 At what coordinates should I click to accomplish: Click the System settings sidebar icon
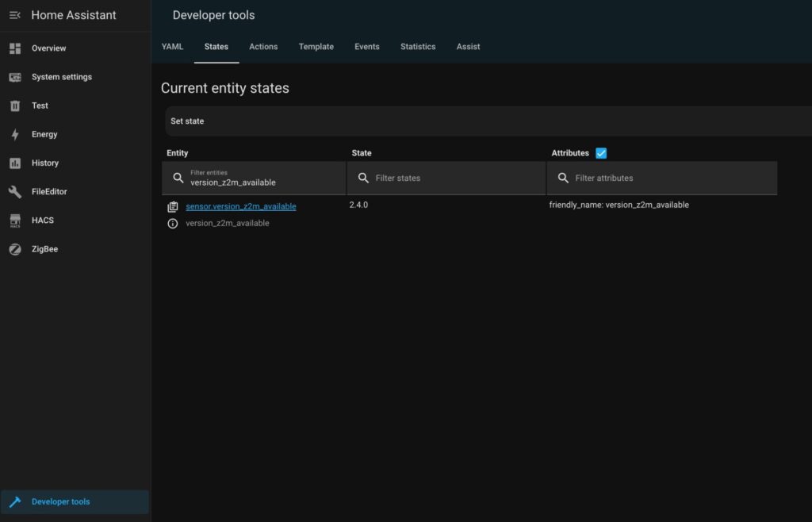[x=15, y=77]
